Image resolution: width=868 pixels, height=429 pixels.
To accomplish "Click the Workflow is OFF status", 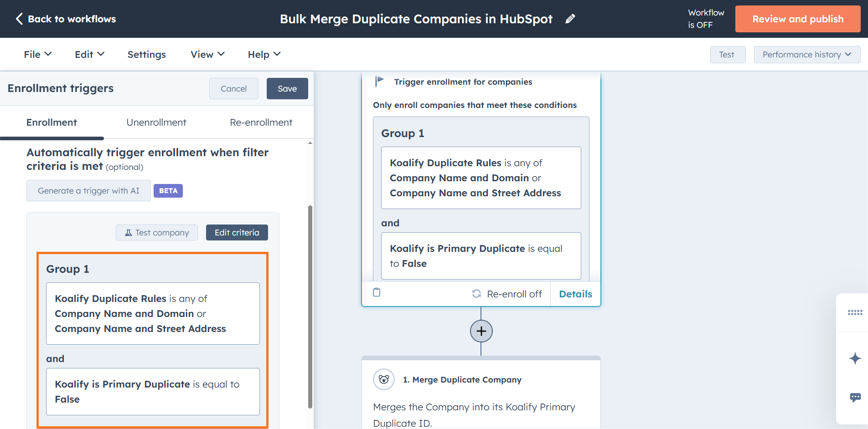I will (706, 19).
